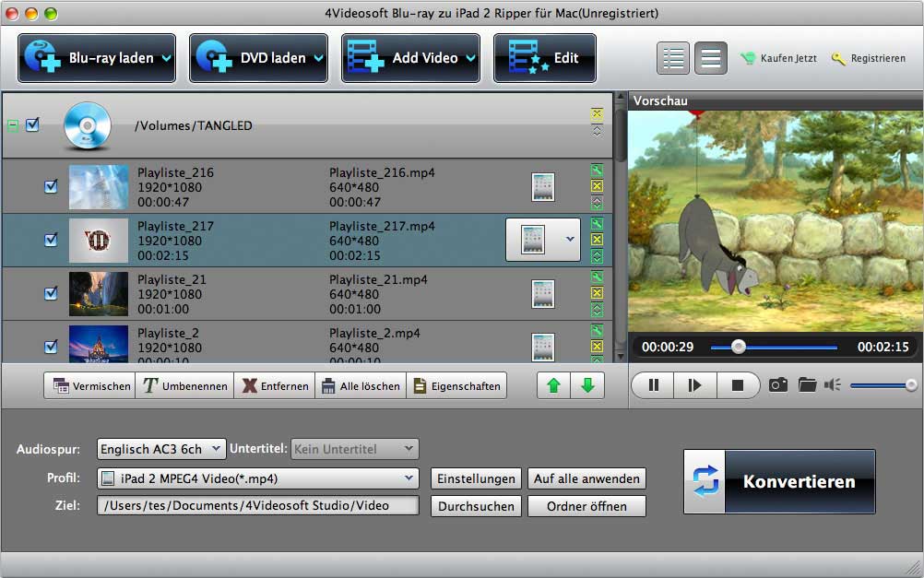Collapse the TANGLED disc tree

pos(13,125)
